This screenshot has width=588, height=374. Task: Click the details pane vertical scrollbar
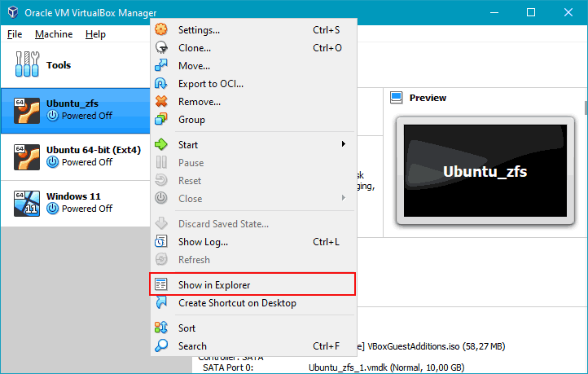tap(584, 108)
